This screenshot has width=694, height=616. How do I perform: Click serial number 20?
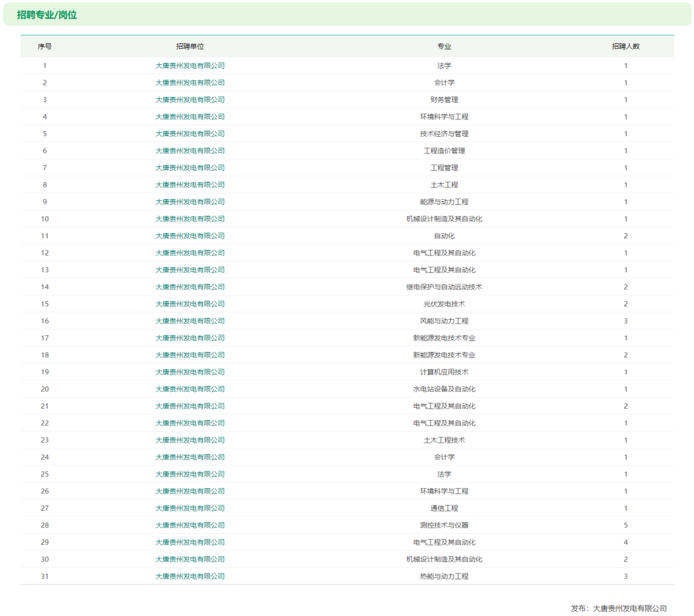click(x=45, y=389)
